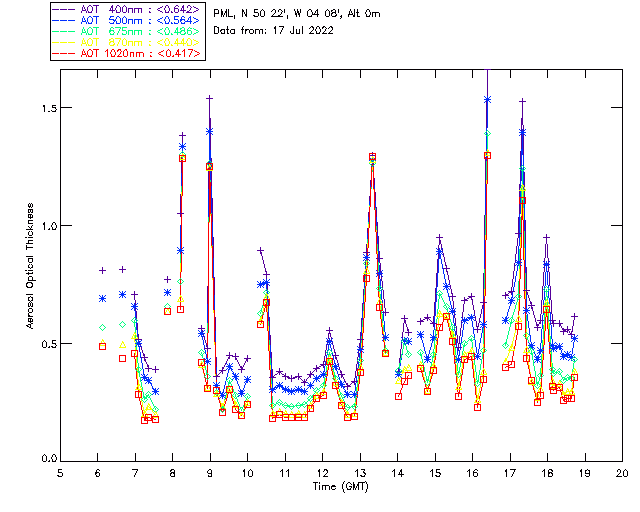The height and width of the screenshot is (512, 640).
Task: Click the PML station location text
Action: point(297,14)
